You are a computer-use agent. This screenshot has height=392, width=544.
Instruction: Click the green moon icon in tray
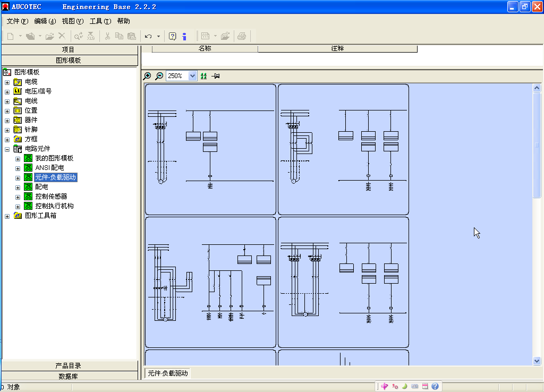pos(404,386)
